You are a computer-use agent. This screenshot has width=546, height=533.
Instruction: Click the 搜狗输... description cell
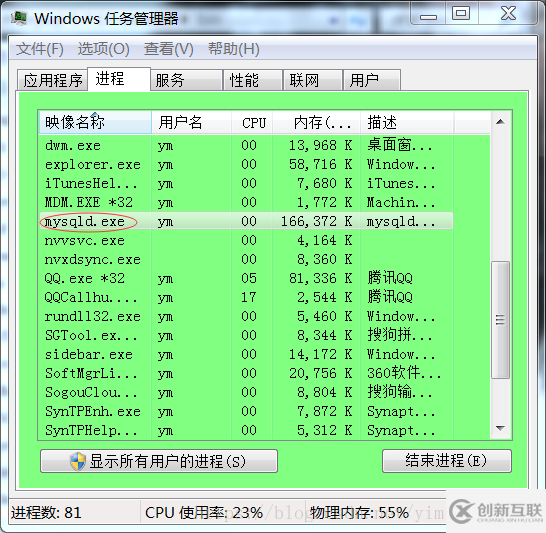(x=400, y=392)
